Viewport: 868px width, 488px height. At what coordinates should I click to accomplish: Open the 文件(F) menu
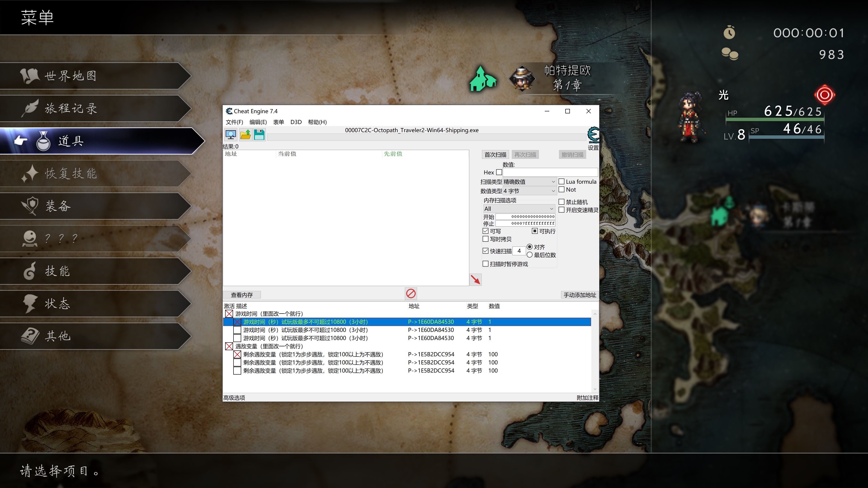[234, 122]
